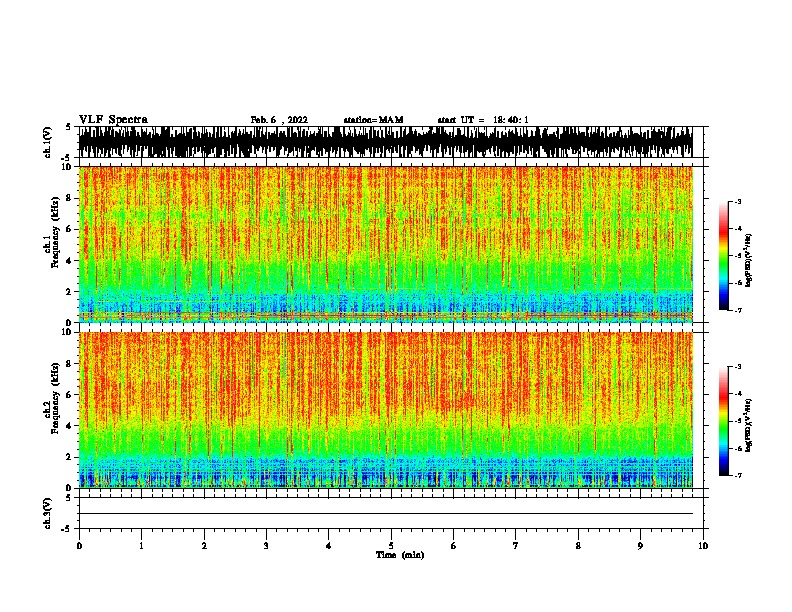Click the "8" tick on time axis
Viewport: 792px width, 612px height.
(x=578, y=546)
